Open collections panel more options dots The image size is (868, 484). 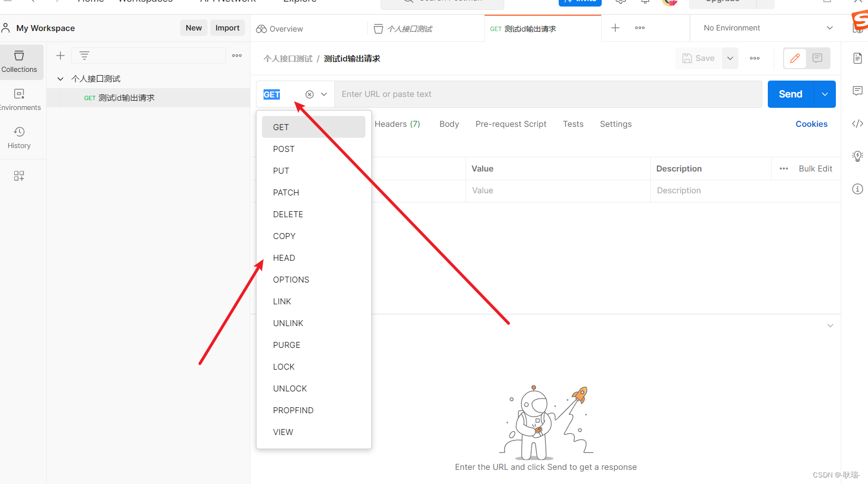point(237,56)
